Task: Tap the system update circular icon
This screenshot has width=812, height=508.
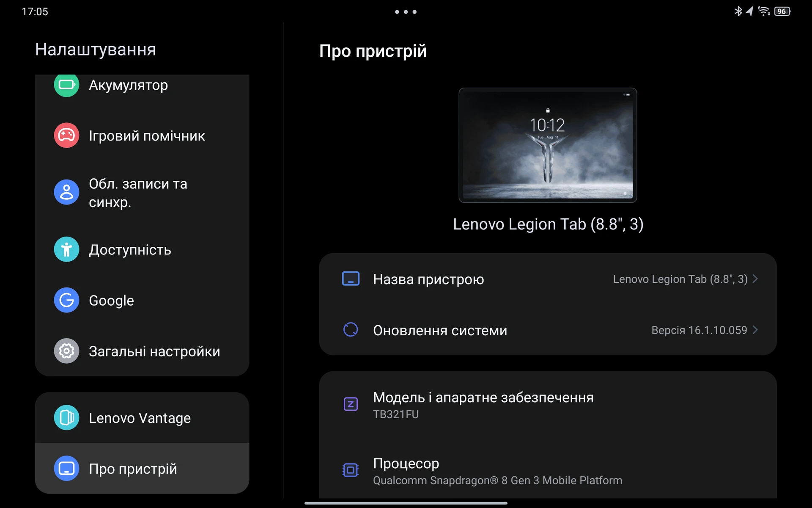Action: tap(351, 330)
